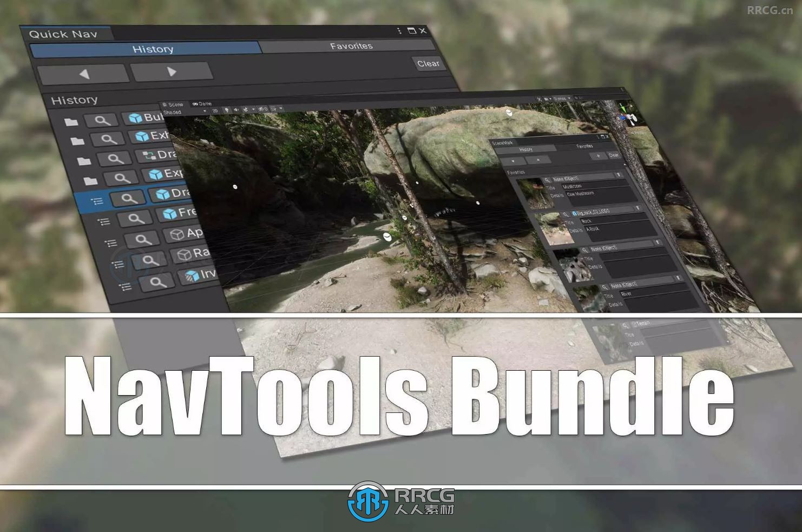This screenshot has width=802, height=532.
Task: Select the Exh prefab history entry
Action: (151, 136)
